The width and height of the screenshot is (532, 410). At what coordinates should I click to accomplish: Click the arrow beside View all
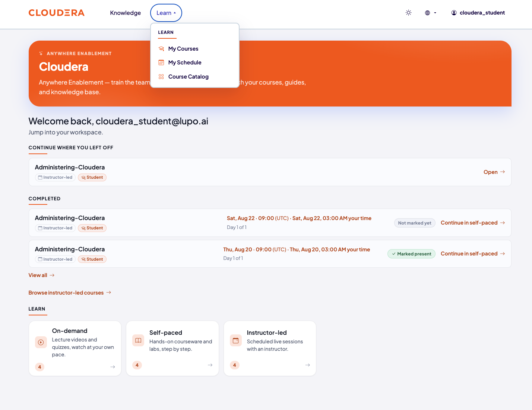(52, 275)
